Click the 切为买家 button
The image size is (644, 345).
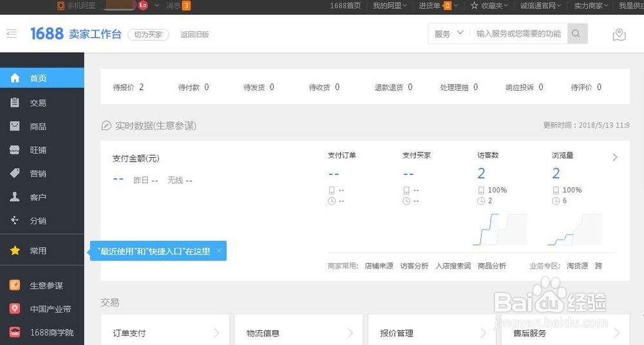click(148, 35)
